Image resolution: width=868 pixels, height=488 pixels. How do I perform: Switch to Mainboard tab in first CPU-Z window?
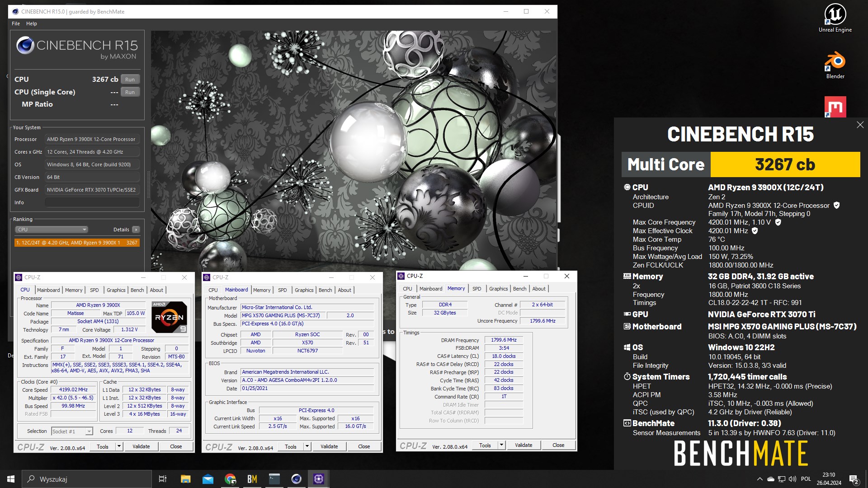click(48, 290)
